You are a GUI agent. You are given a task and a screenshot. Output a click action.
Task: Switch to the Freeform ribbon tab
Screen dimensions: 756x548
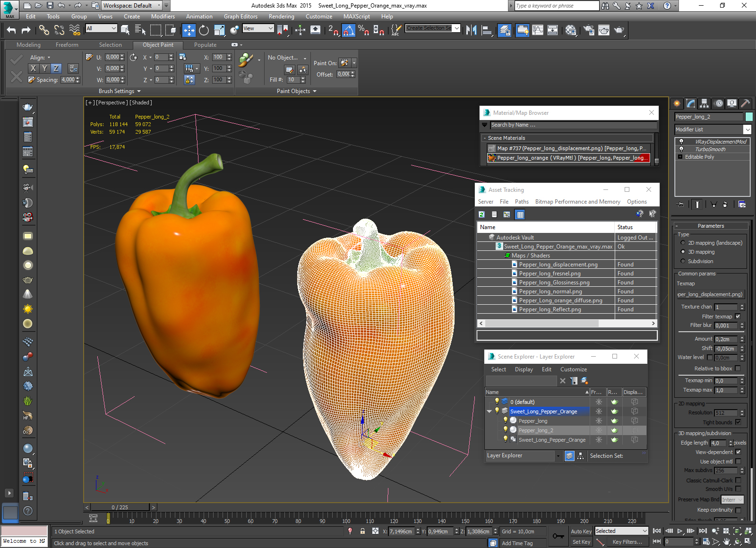pos(67,45)
